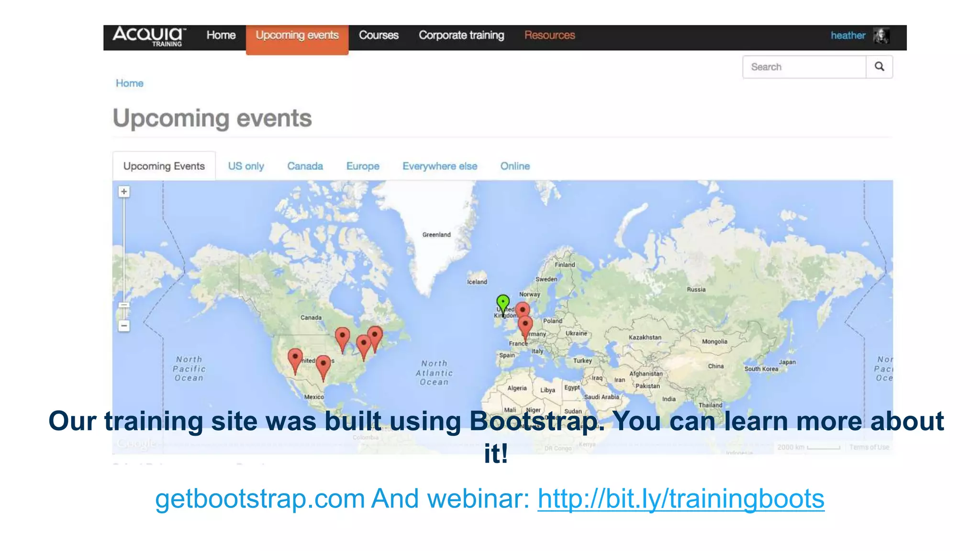Switch to the US only tab
Viewport: 980px width, 551px height.
pyautogui.click(x=246, y=166)
